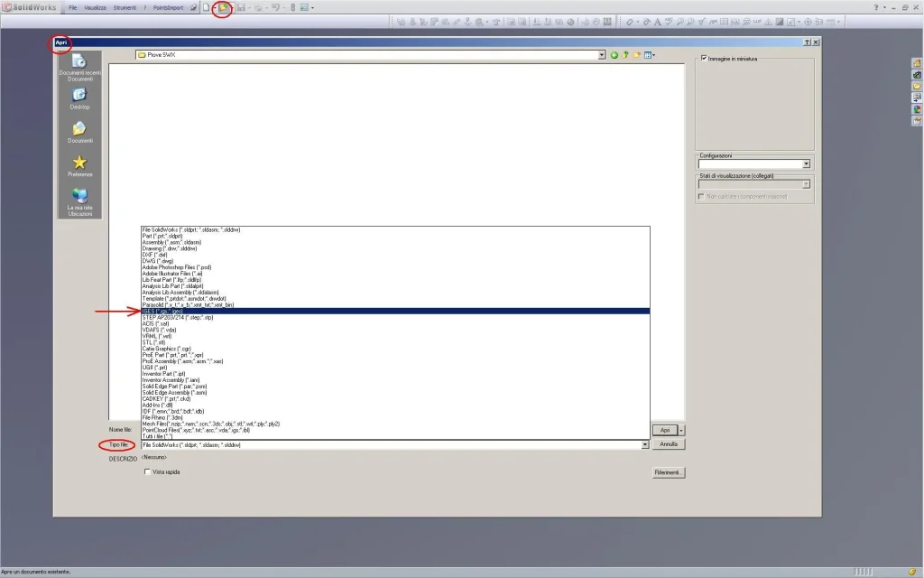
Task: Click the dialog Help question mark button
Action: 807,42
